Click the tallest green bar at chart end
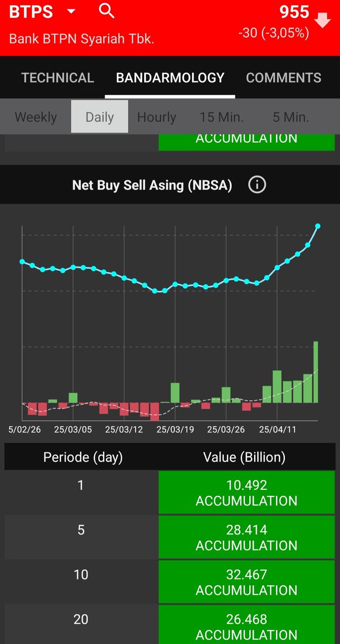This screenshot has width=340, height=644. point(316,372)
